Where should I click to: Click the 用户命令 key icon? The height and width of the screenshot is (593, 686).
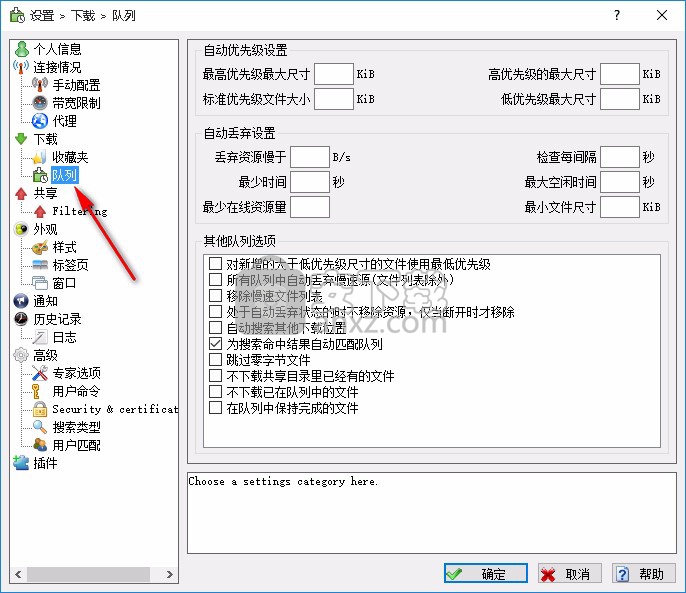[x=36, y=391]
